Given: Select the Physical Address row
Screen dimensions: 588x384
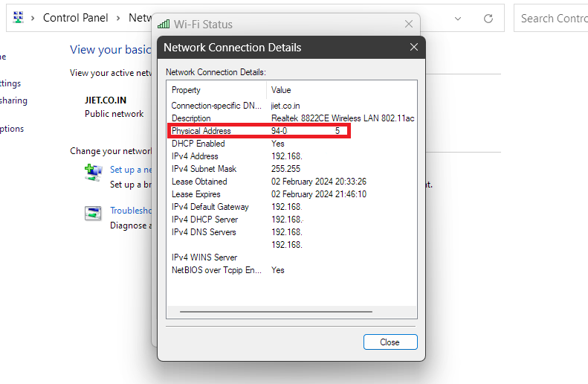Looking at the screenshot, I should (201, 131).
